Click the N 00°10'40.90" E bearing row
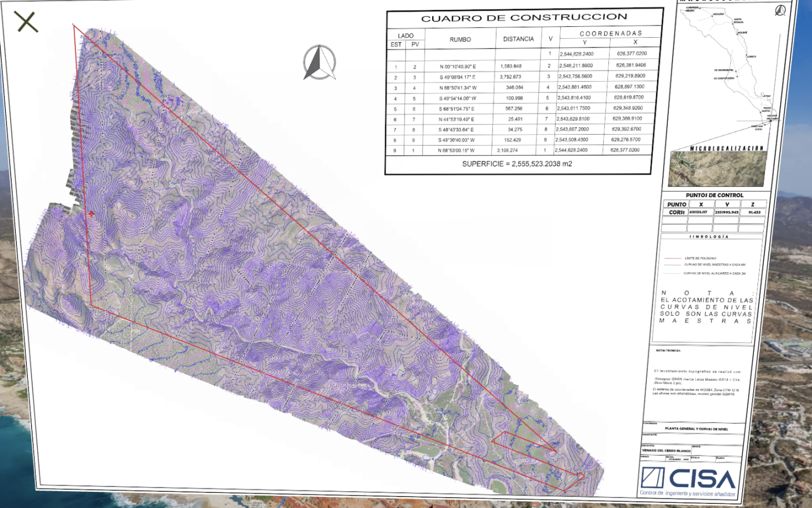Viewport: 812px width, 508px height. pos(458,67)
